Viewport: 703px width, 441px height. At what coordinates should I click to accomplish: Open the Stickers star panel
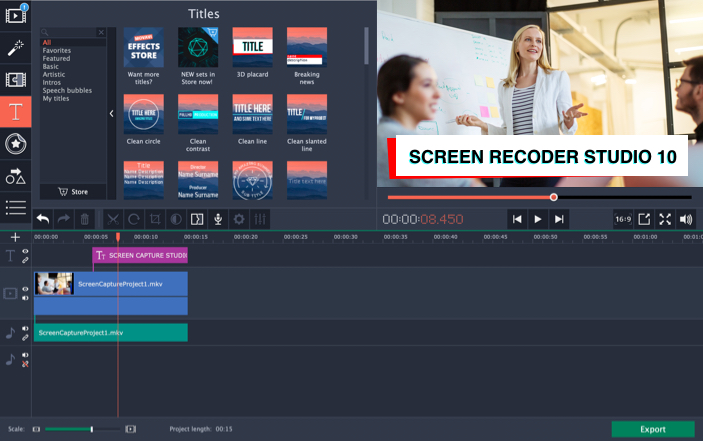[15, 144]
